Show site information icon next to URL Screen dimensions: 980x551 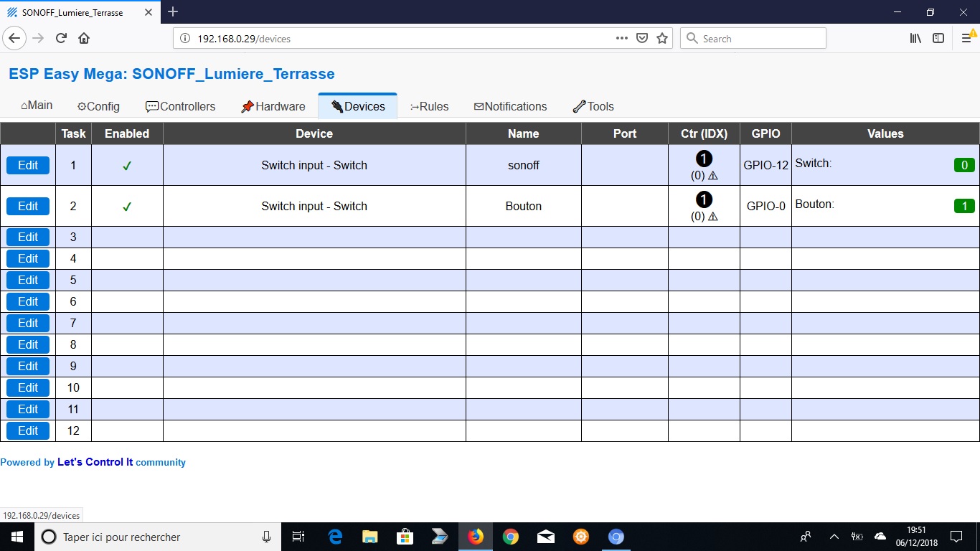tap(184, 39)
